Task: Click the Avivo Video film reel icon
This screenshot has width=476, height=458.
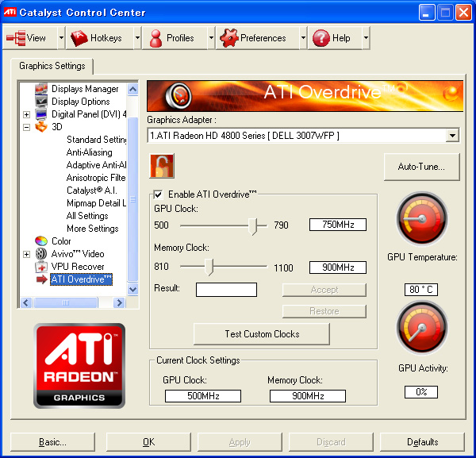Action: tap(41, 253)
